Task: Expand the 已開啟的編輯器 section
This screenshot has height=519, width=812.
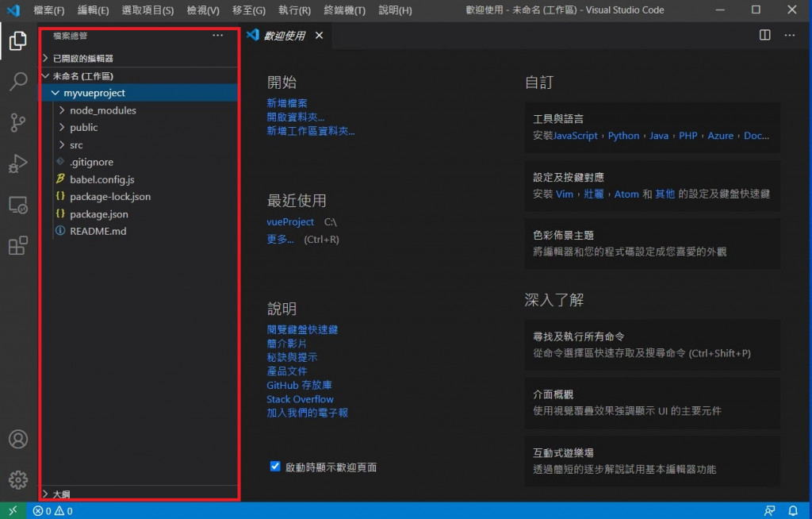Action: [140, 58]
